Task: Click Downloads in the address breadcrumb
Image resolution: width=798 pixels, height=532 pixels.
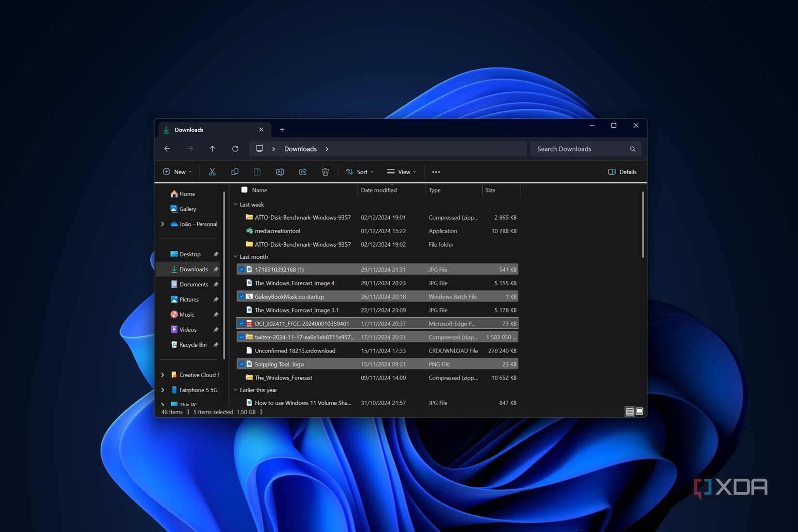Action: [300, 149]
